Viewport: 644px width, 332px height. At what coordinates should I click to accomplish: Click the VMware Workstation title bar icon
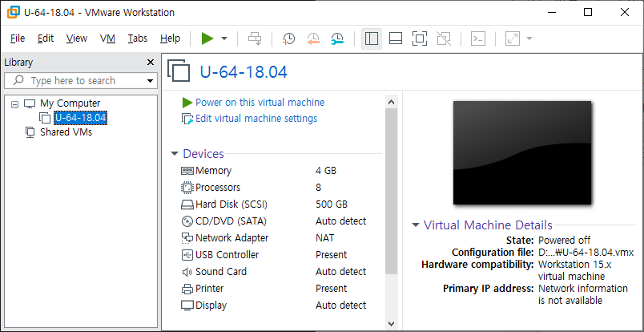click(13, 12)
